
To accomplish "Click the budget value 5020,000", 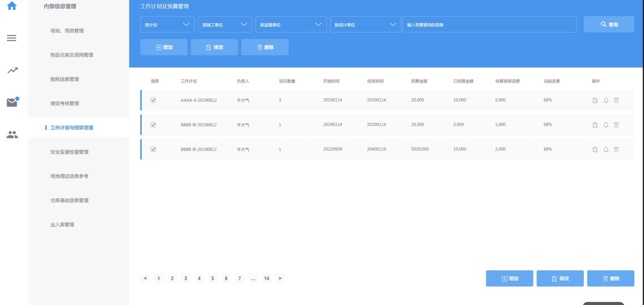I will (420, 149).
